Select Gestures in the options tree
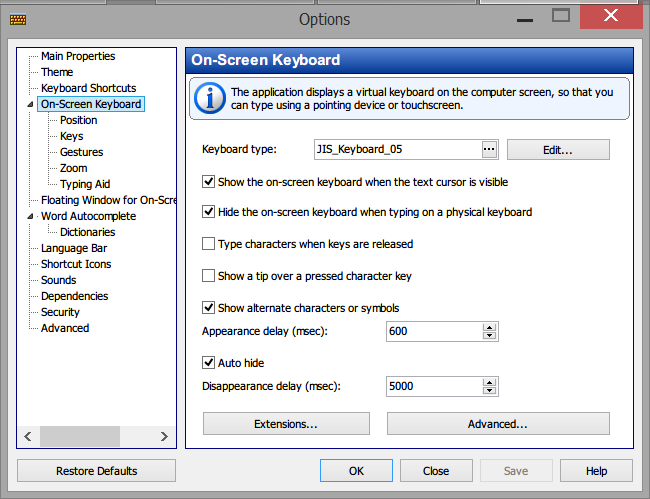This screenshot has width=650, height=499. pos(81,152)
